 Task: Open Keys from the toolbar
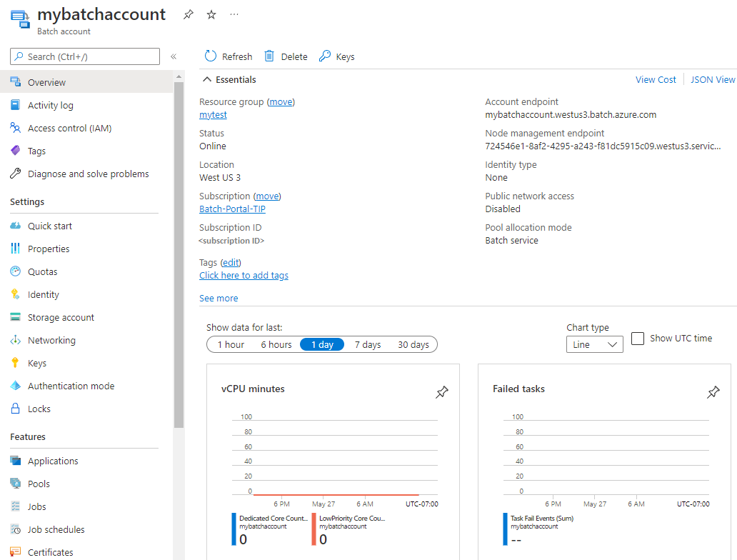(336, 56)
